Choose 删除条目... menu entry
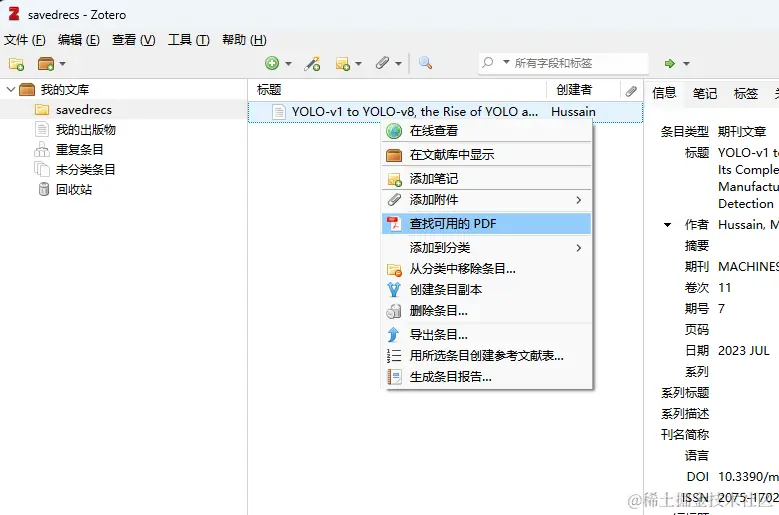Image resolution: width=779 pixels, height=515 pixels. [487, 311]
